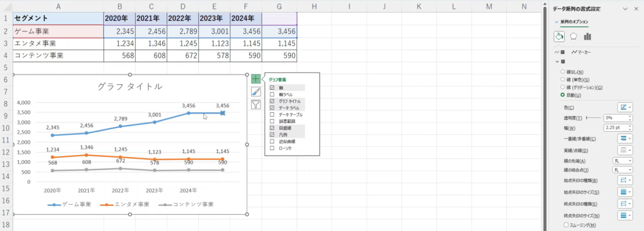The height and width of the screenshot is (231, 644).
Task: Open the Chart Filters funnel button
Action: pyautogui.click(x=256, y=104)
